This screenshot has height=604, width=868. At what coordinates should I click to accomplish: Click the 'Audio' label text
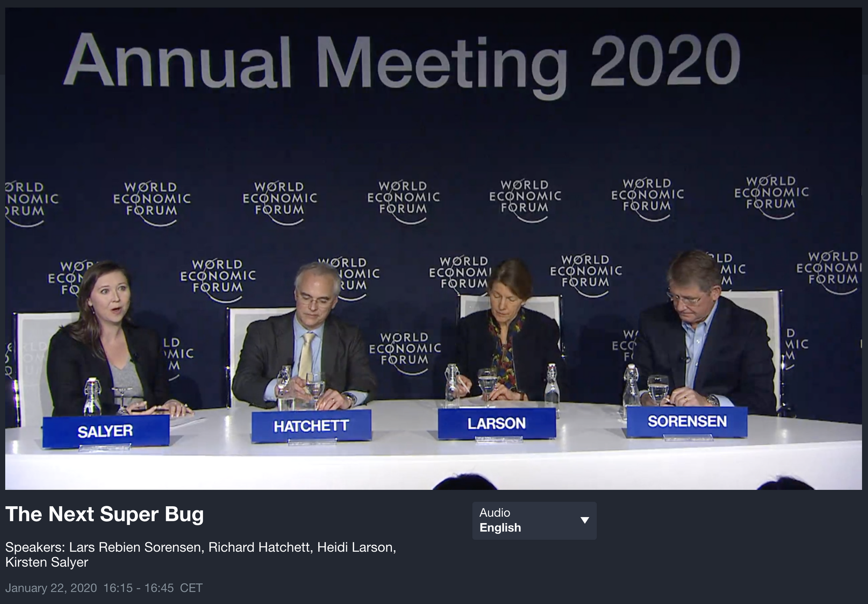(495, 513)
